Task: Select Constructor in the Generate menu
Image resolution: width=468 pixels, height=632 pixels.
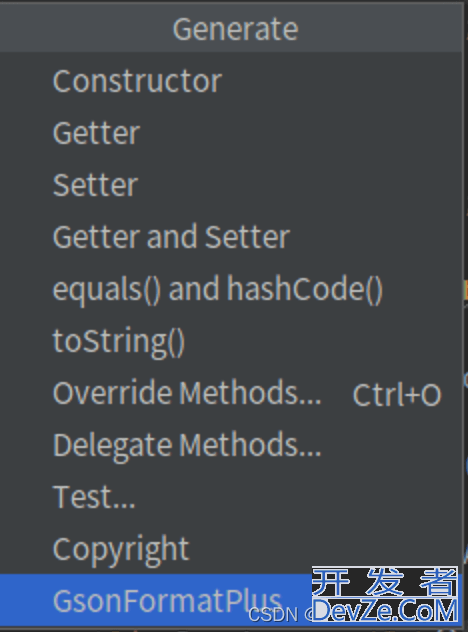Action: pos(231,81)
